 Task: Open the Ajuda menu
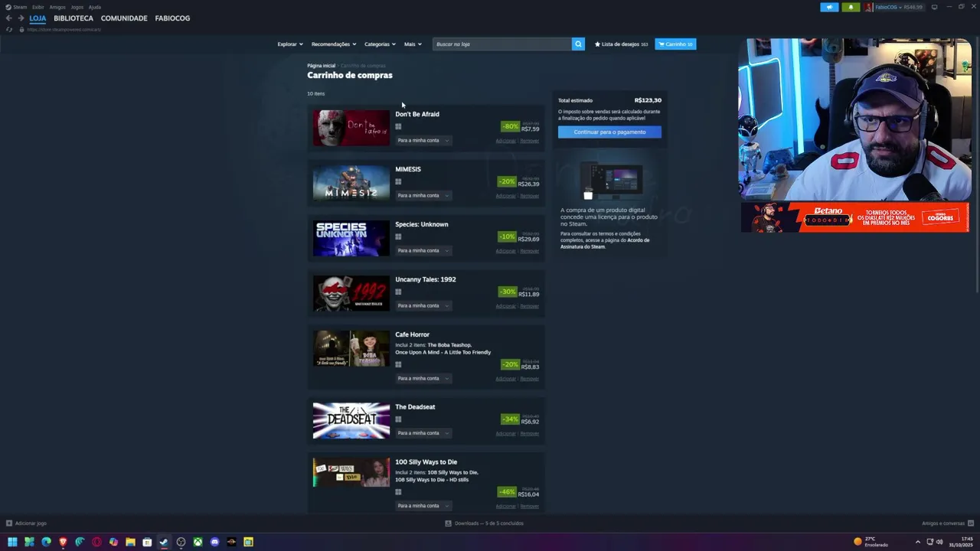click(95, 7)
